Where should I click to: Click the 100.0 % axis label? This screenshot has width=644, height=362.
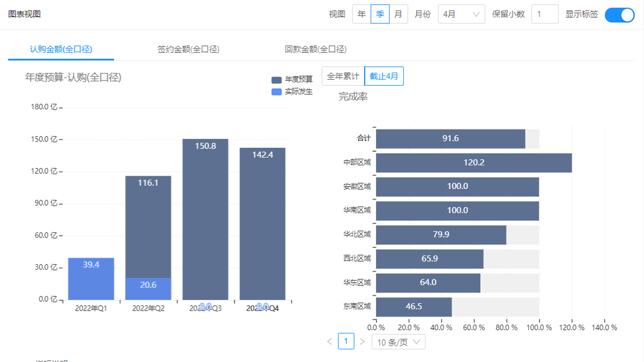539,328
